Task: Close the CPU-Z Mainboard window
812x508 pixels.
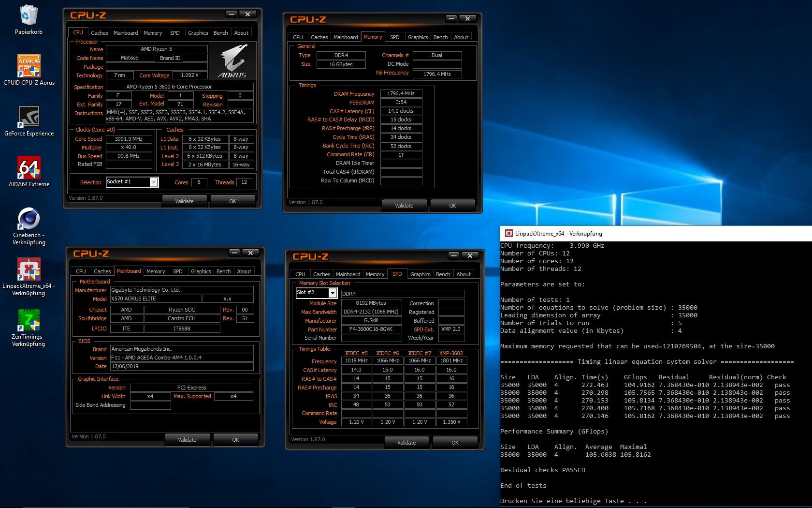Action: click(x=250, y=253)
